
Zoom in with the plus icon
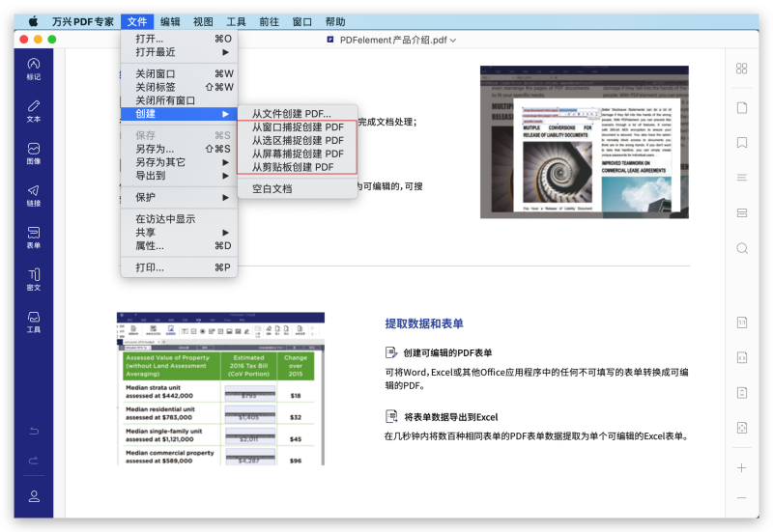pyautogui.click(x=742, y=467)
